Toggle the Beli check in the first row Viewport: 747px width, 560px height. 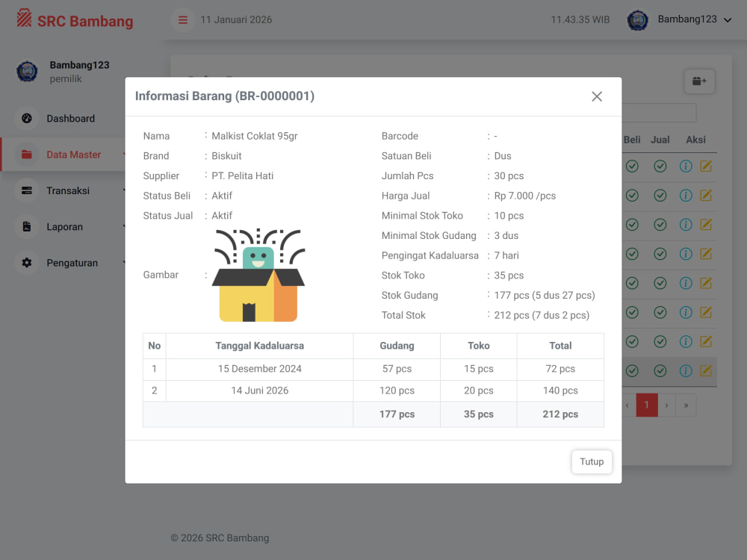point(632,167)
